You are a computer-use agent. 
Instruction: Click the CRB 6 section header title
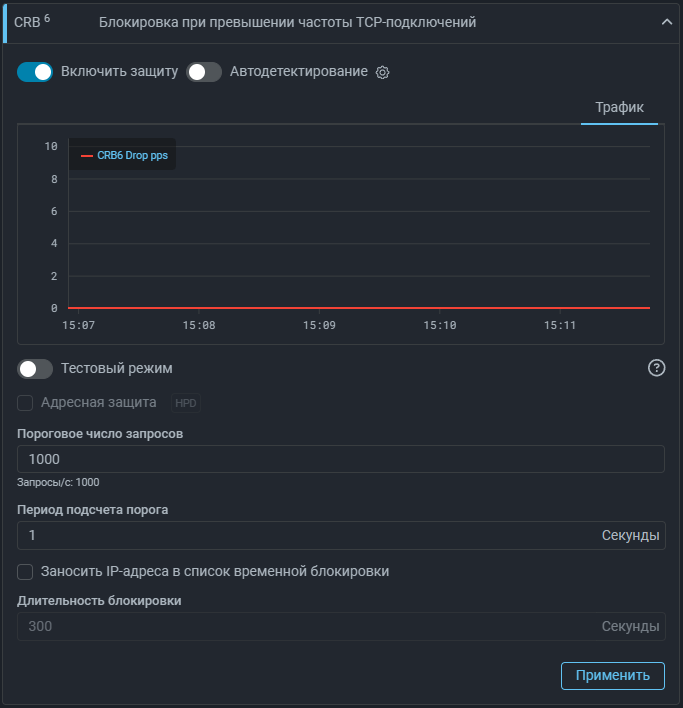[x=287, y=22]
